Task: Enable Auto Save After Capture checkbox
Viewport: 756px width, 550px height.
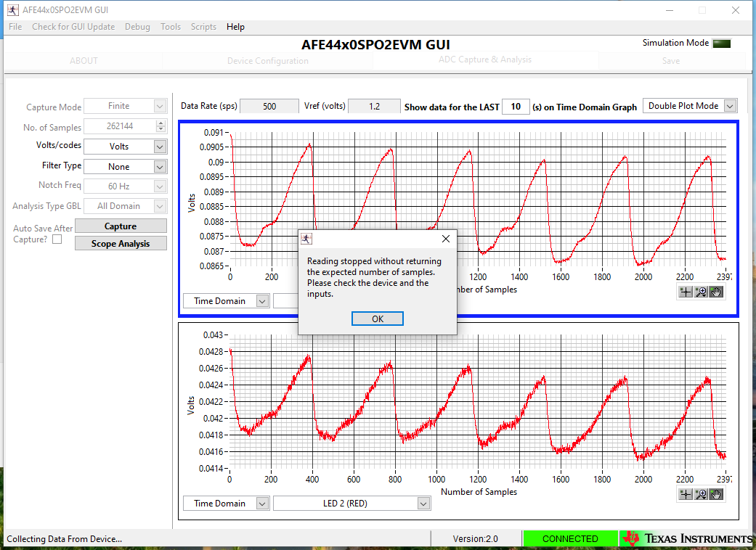Action: [57, 239]
